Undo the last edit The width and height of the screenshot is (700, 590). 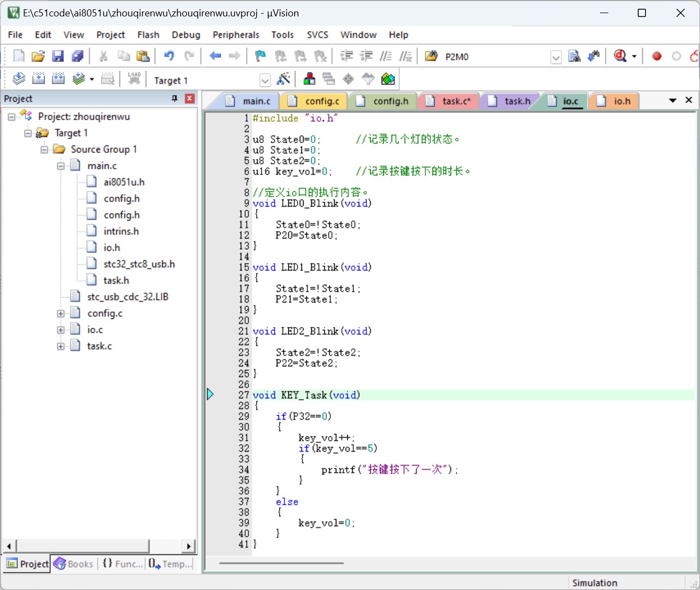tap(169, 56)
